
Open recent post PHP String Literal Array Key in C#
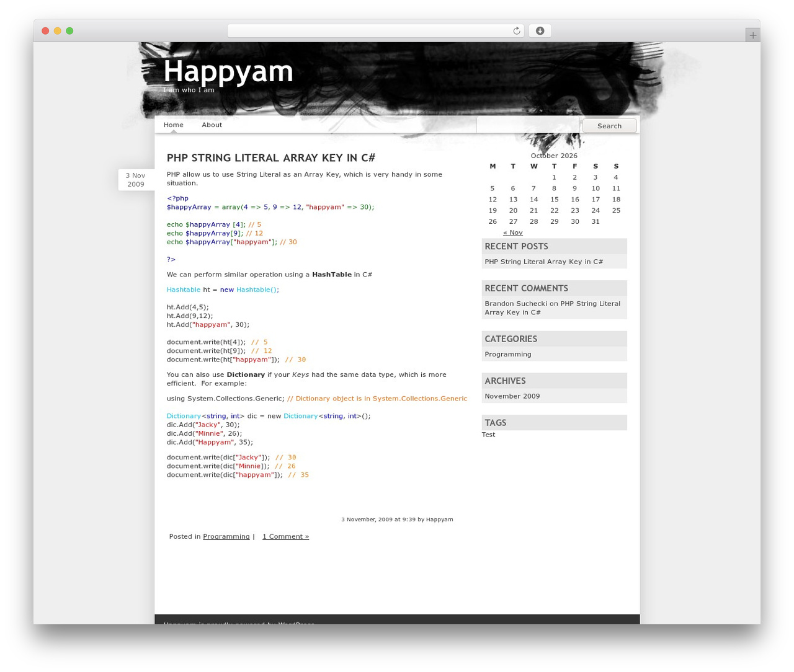click(x=544, y=262)
